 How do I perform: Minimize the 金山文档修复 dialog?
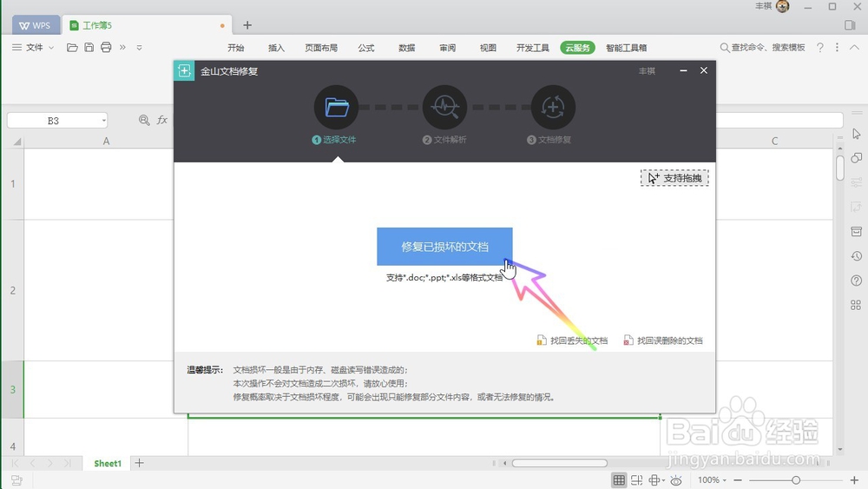click(683, 70)
